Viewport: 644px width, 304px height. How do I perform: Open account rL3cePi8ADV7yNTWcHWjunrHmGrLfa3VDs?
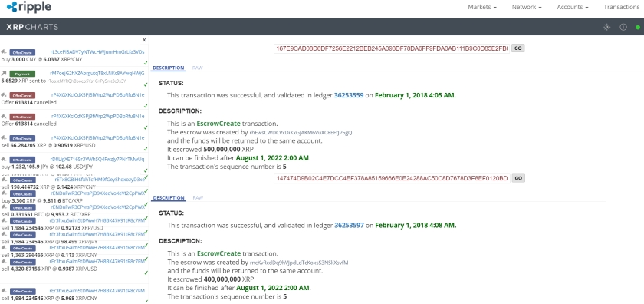pyautogui.click(x=97, y=52)
